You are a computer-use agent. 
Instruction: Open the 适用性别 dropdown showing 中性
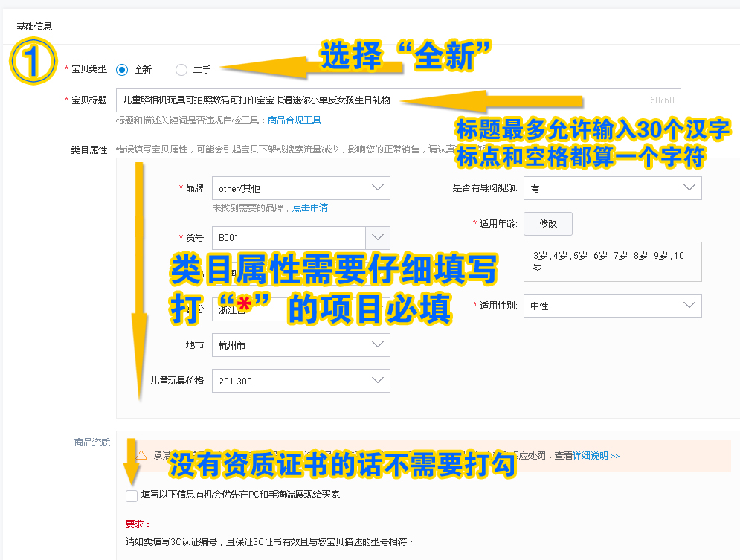[x=612, y=306]
